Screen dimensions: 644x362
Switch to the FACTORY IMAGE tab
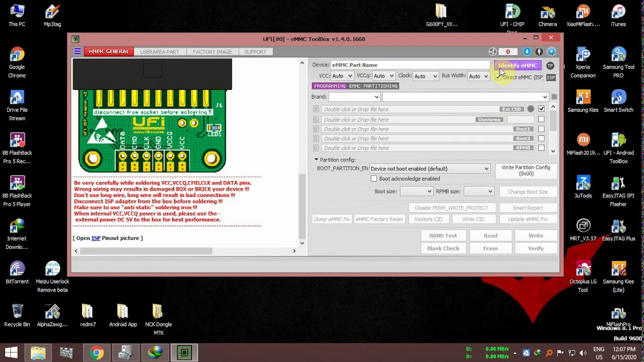click(212, 52)
